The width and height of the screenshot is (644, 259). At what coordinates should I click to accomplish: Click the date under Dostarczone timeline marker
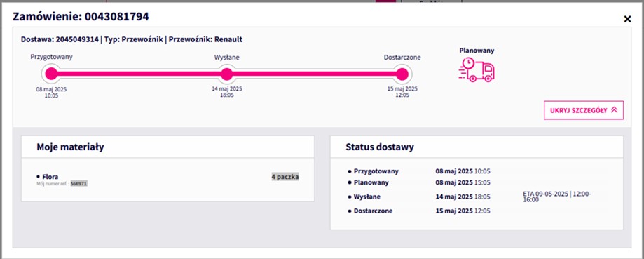point(402,92)
